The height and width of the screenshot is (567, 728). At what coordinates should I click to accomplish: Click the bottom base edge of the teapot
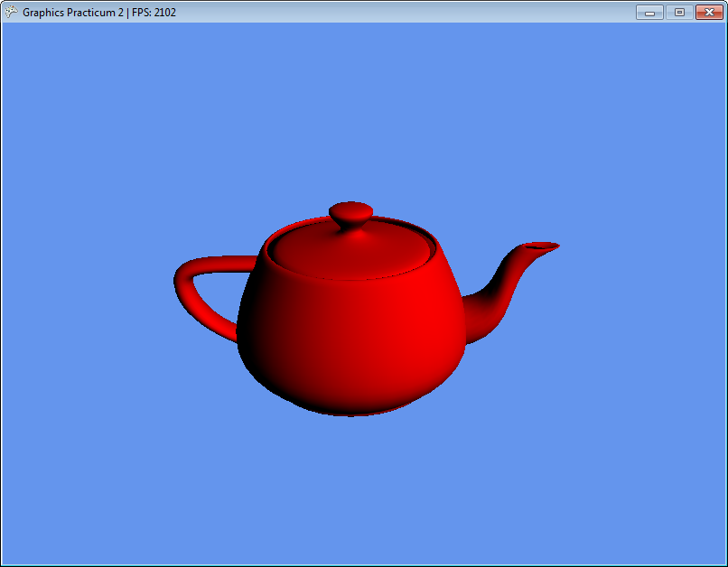[352, 413]
